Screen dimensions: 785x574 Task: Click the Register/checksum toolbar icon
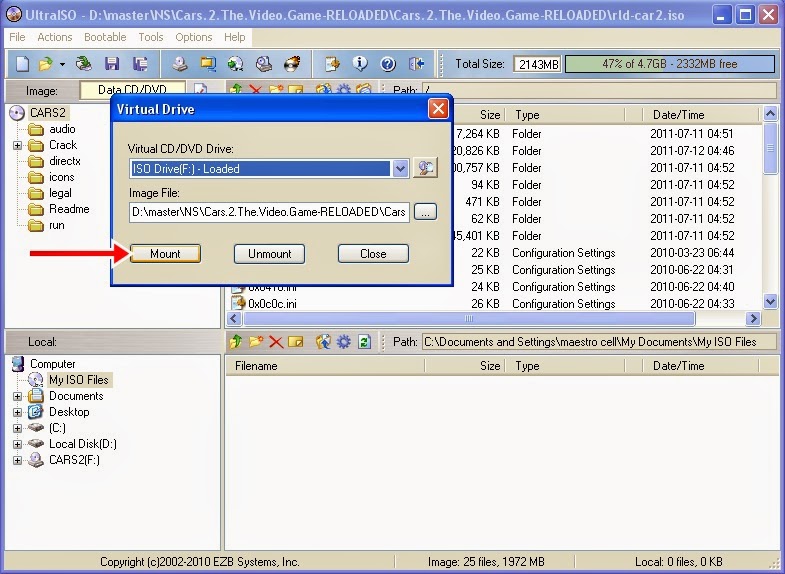click(332, 64)
